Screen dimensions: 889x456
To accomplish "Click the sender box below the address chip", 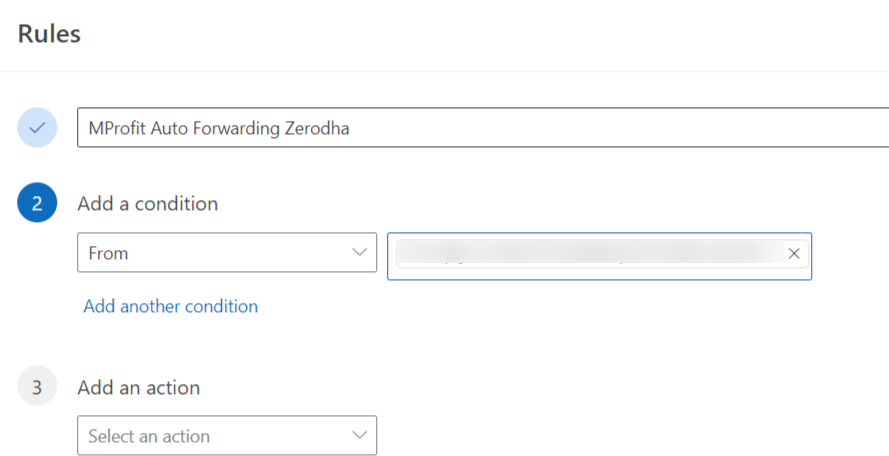I will [x=599, y=273].
